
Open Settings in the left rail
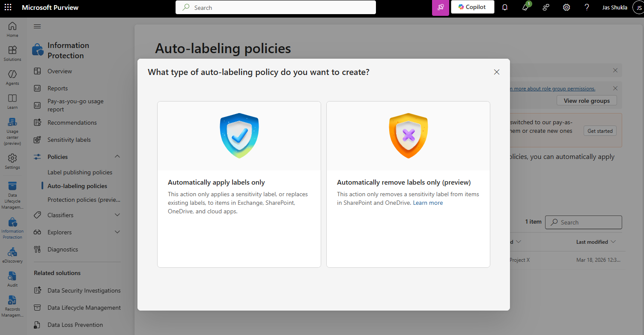coord(12,162)
